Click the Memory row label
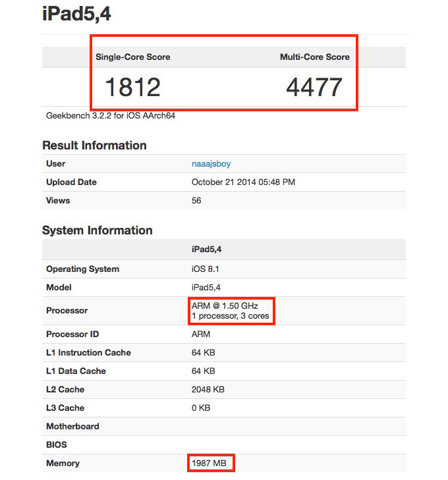The height and width of the screenshot is (480, 448). click(x=63, y=464)
